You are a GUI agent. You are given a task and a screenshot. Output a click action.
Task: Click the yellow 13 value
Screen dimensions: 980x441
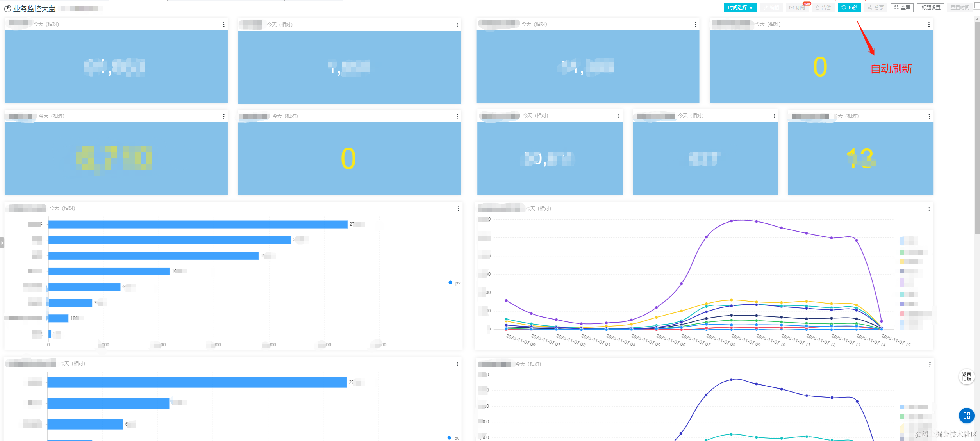pyautogui.click(x=860, y=158)
